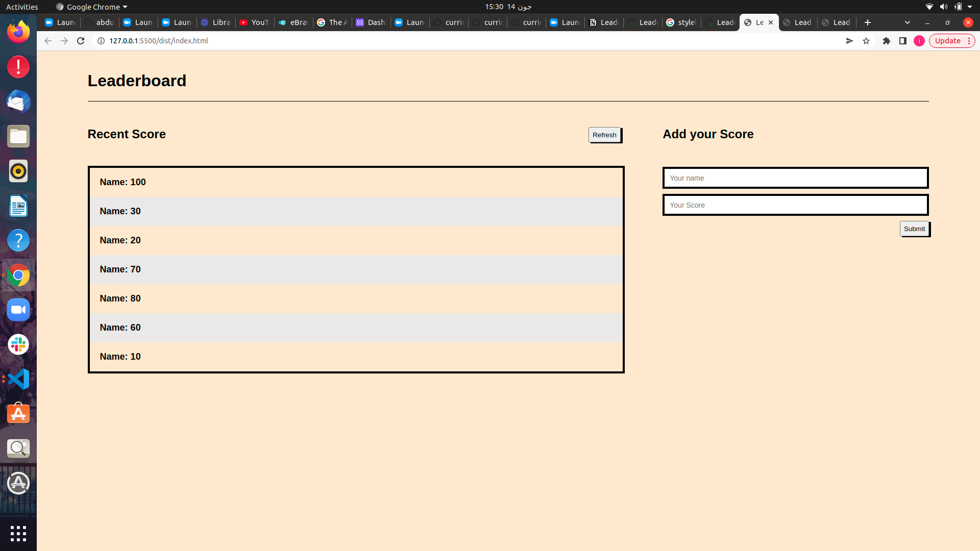Click the share page arrow icon
Image resolution: width=980 pixels, height=551 pixels.
click(849, 41)
